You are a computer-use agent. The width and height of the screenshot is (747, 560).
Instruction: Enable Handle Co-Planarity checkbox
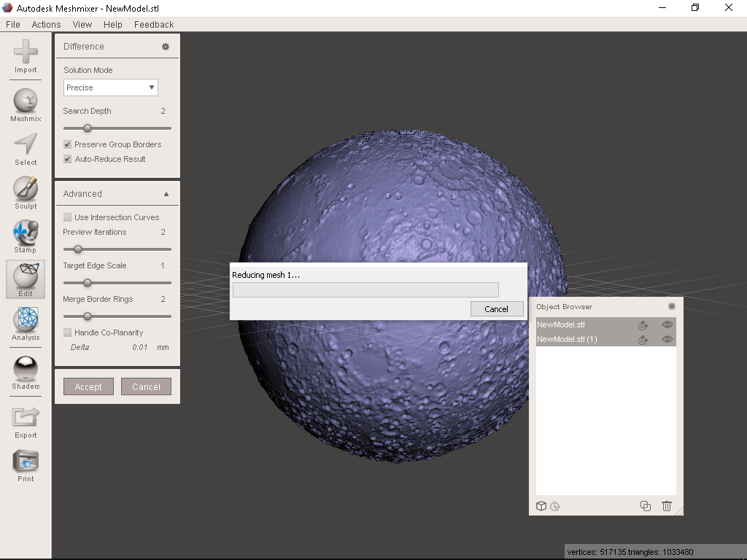[x=68, y=332]
